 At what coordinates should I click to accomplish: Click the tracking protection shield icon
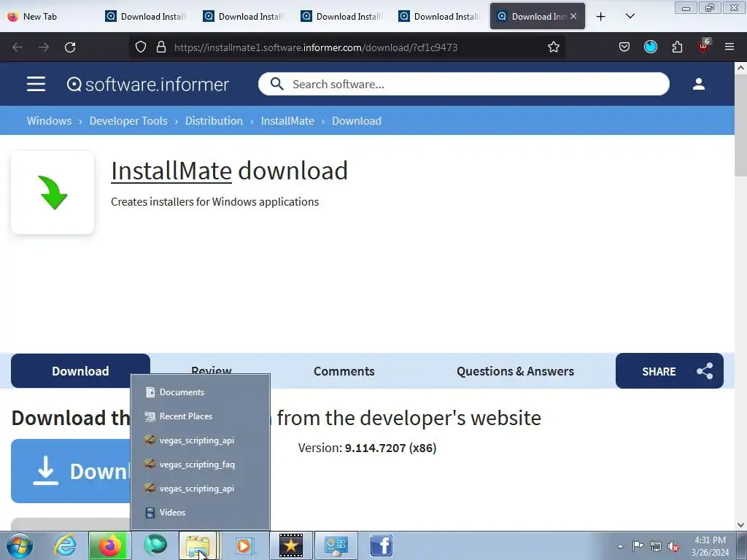[141, 47]
